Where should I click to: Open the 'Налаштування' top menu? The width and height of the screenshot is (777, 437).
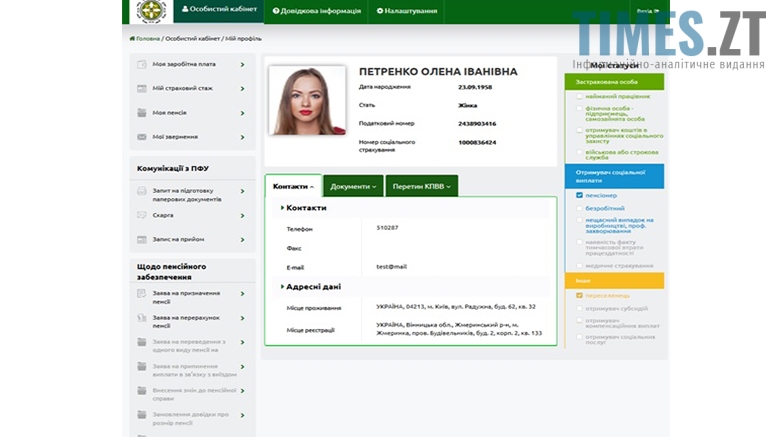(407, 11)
